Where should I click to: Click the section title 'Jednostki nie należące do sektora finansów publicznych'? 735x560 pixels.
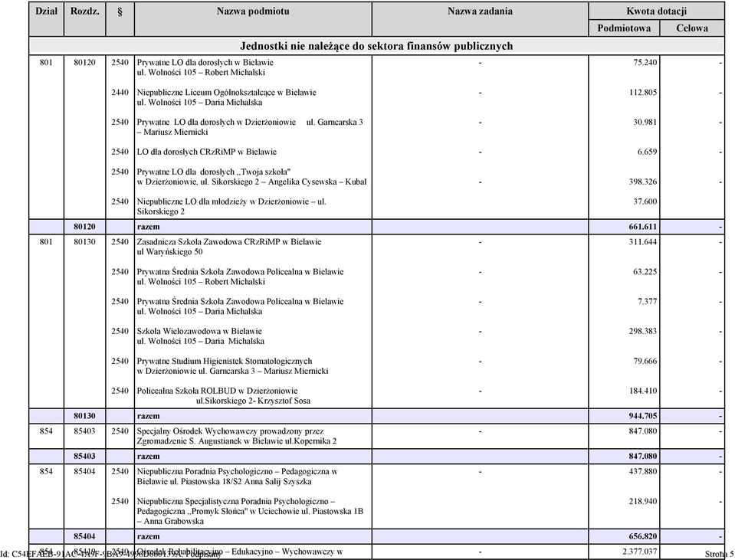coord(376,46)
